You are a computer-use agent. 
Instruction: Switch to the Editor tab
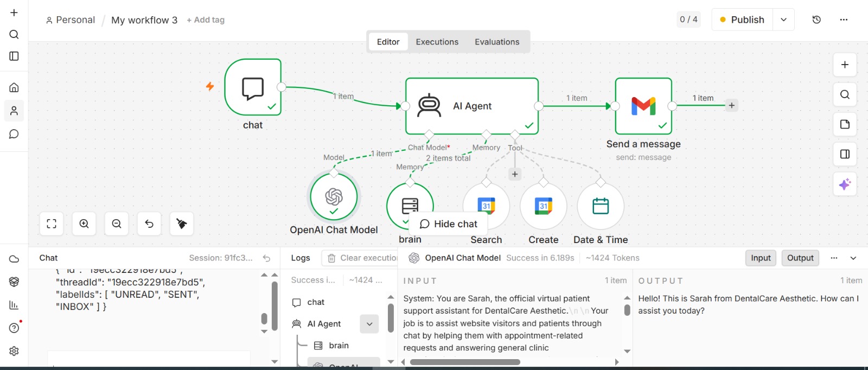(388, 42)
